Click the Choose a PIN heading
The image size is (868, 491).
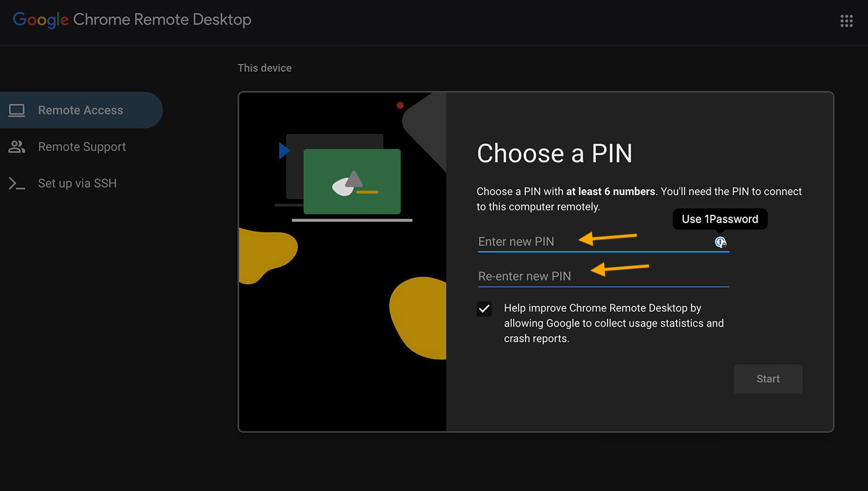coord(554,153)
